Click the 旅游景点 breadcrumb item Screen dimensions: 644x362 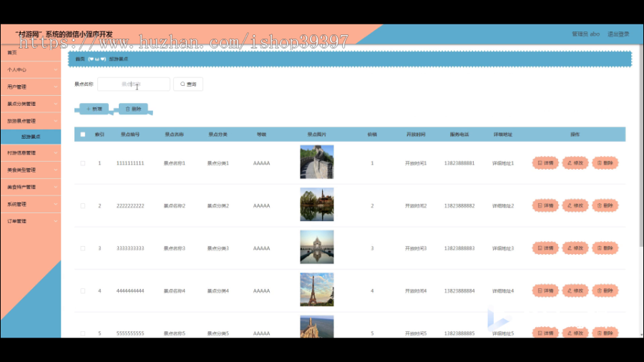pyautogui.click(x=119, y=59)
